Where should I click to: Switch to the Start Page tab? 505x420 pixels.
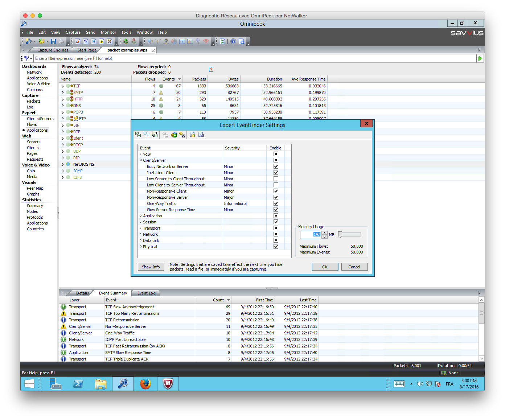pos(87,50)
